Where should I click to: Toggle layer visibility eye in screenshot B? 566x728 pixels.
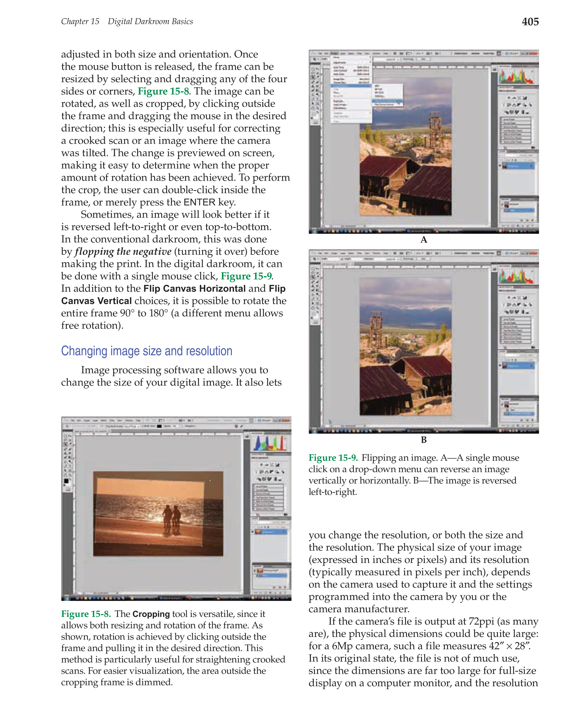pos(500,366)
